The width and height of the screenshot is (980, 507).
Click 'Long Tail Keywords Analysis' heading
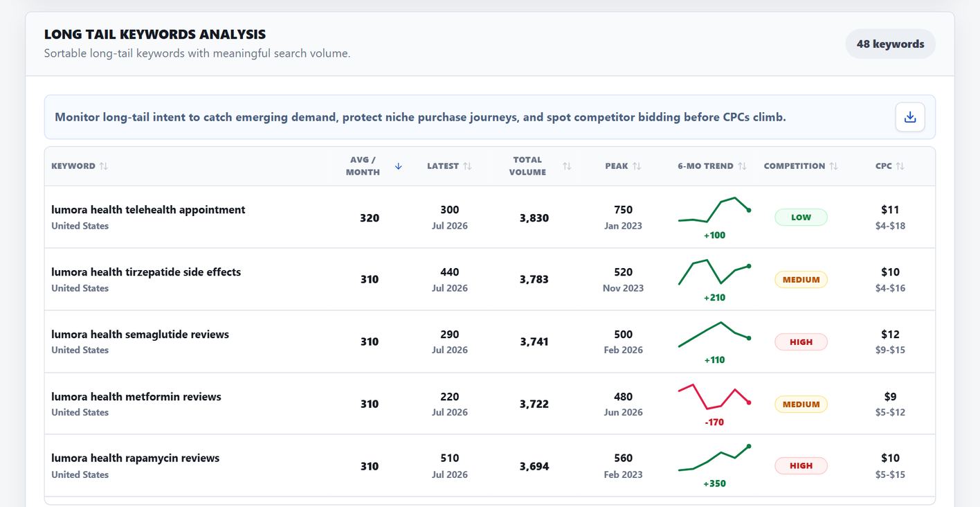(x=155, y=34)
